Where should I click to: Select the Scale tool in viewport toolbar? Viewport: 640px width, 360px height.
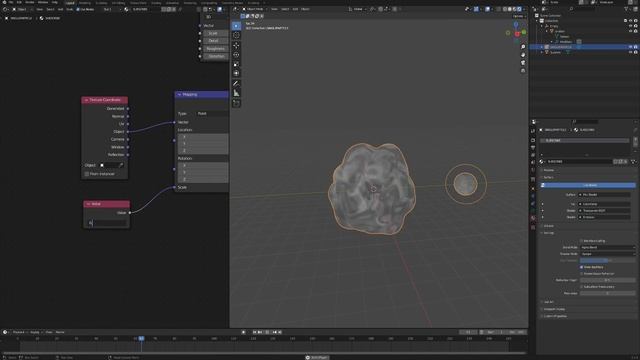[236, 64]
